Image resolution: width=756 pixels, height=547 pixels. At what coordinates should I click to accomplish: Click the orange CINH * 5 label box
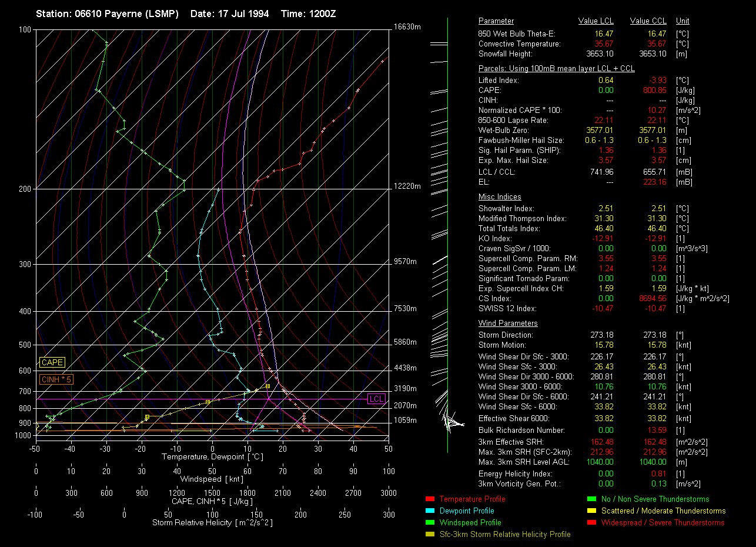point(56,380)
